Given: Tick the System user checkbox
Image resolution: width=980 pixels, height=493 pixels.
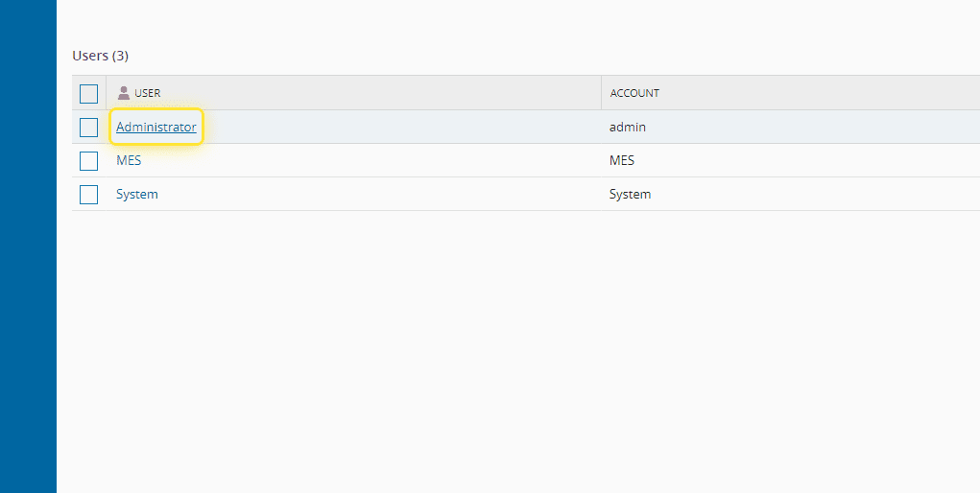Looking at the screenshot, I should coord(89,194).
